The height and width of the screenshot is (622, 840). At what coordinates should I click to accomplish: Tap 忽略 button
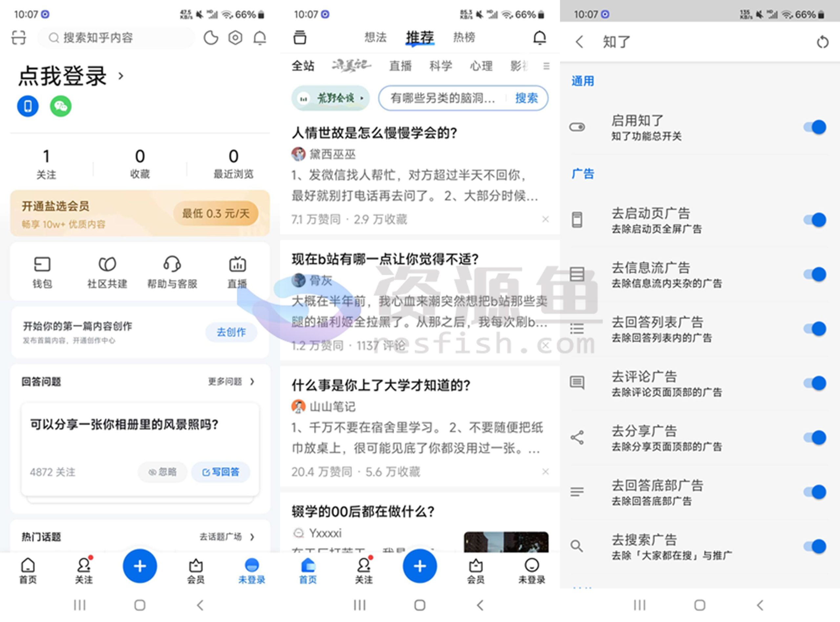click(x=162, y=472)
